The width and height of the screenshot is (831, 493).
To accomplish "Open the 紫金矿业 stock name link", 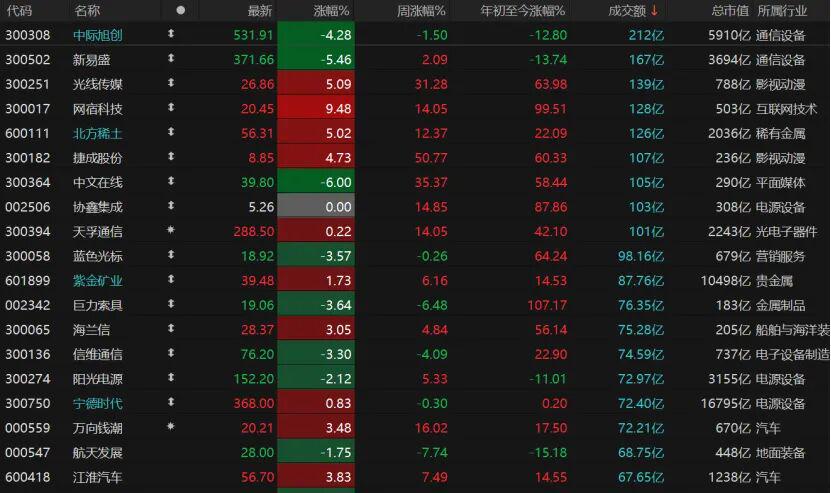I will point(98,280).
